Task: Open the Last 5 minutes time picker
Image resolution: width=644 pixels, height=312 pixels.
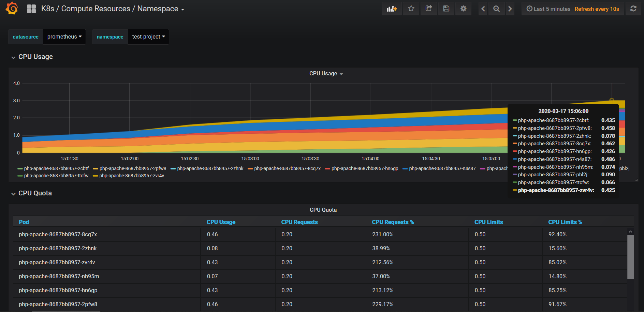Action: 548,9
